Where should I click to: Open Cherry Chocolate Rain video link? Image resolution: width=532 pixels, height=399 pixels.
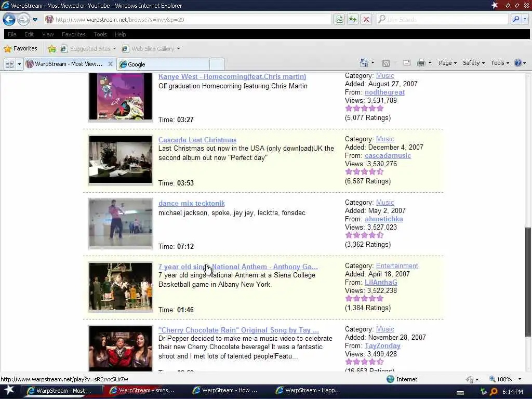pyautogui.click(x=238, y=330)
